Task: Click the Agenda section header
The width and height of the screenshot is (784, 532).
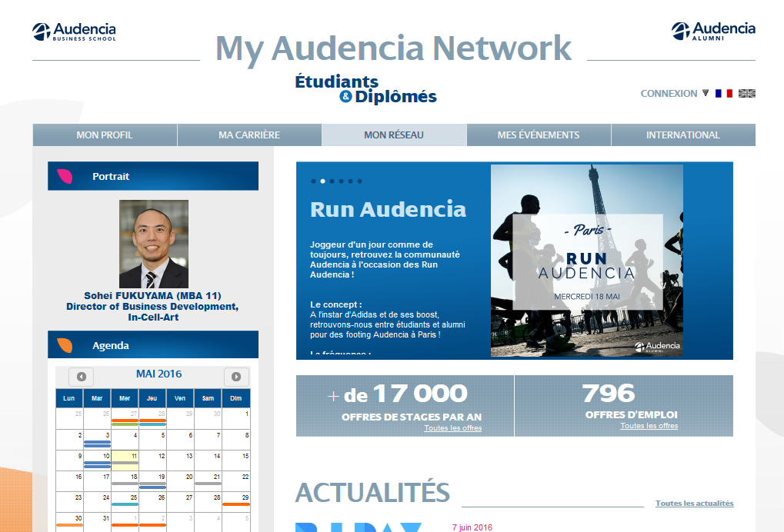Action: point(153,344)
